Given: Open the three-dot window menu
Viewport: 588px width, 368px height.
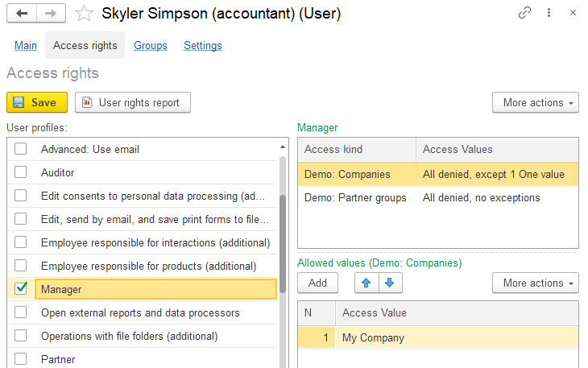Looking at the screenshot, I should 549,13.
